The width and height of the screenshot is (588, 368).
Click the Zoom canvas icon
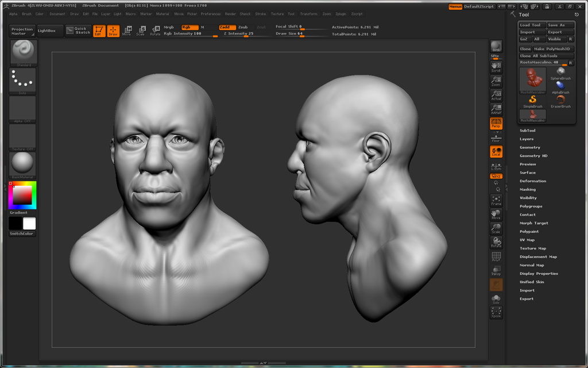click(x=496, y=81)
